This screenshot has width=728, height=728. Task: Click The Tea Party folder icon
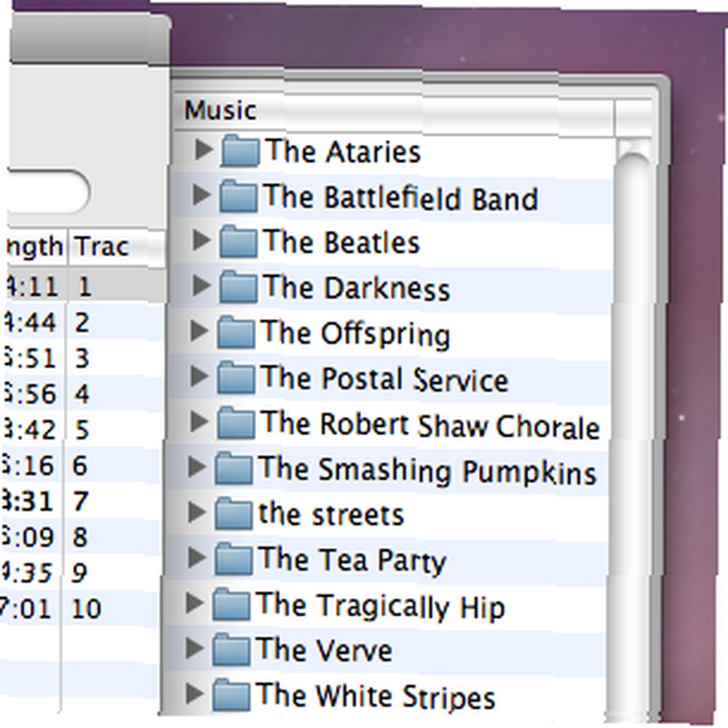tap(233, 558)
